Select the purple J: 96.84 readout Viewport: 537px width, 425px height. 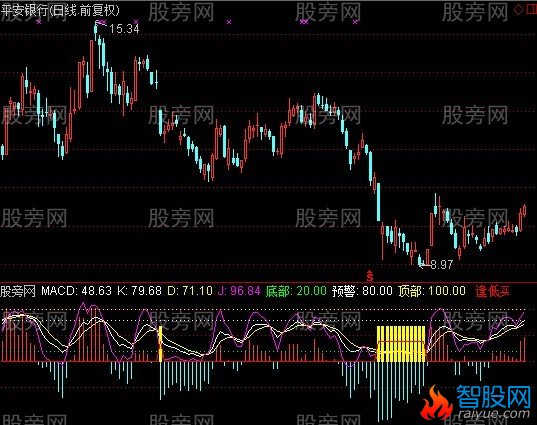click(239, 291)
